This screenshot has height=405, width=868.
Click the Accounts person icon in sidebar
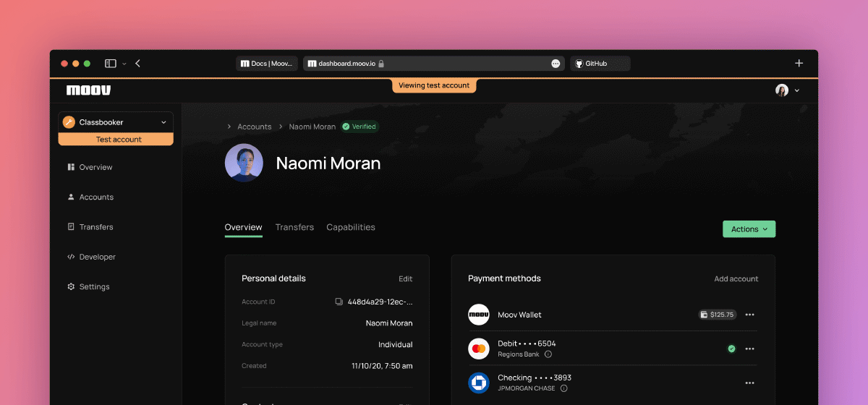click(71, 197)
